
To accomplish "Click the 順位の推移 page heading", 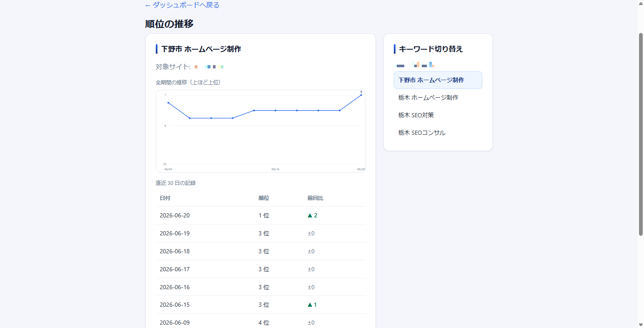I will pyautogui.click(x=170, y=24).
